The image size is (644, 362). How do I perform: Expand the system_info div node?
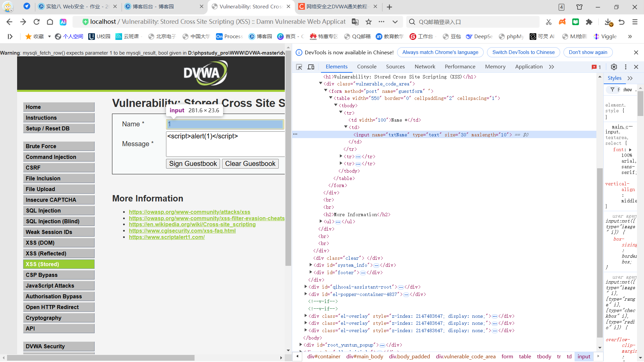(x=311, y=265)
